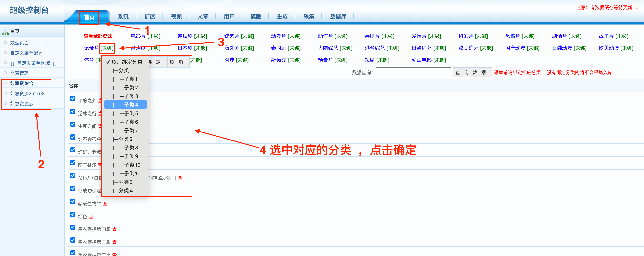Open the 数据库 tab
The width and height of the screenshot is (644, 256).
[x=338, y=16]
